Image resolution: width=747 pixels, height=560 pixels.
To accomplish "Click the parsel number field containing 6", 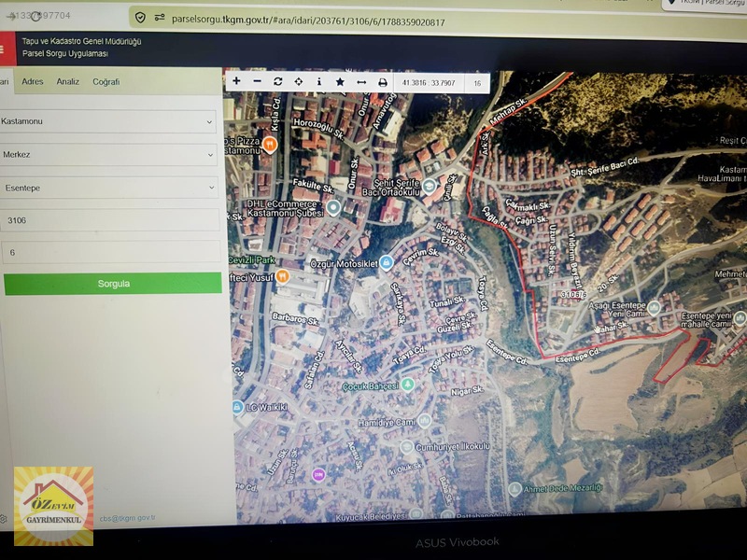I will click(111, 252).
